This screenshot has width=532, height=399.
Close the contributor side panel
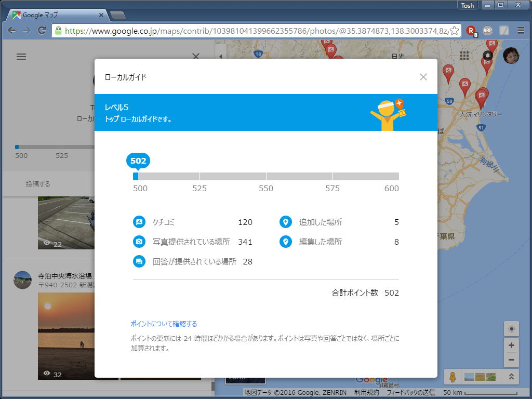point(196,56)
